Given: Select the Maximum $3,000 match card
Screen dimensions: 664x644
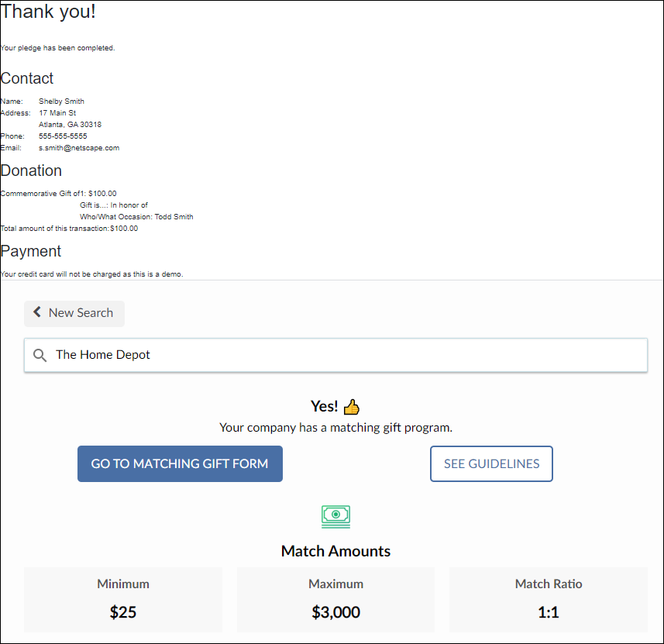Looking at the screenshot, I should pos(335,599).
